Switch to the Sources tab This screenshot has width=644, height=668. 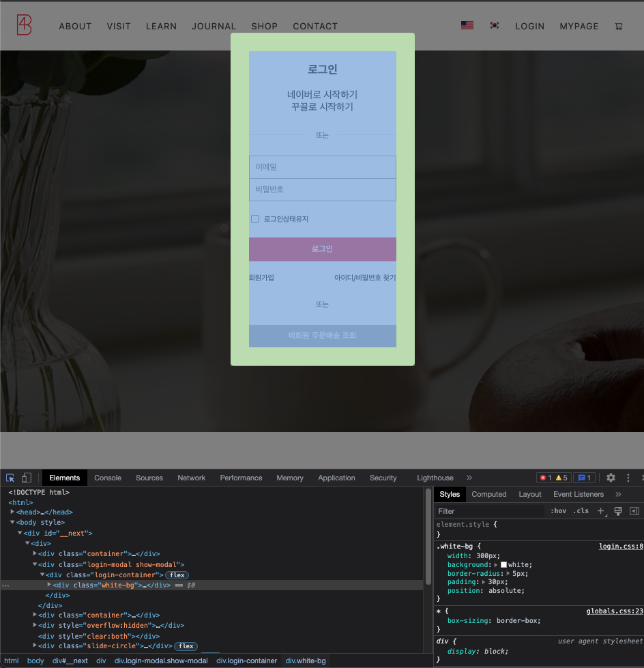[149, 478]
